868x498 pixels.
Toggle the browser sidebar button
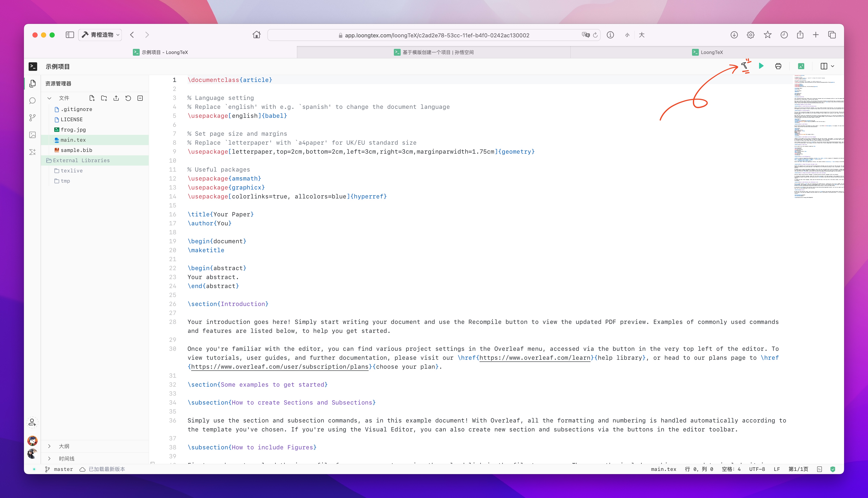click(70, 35)
